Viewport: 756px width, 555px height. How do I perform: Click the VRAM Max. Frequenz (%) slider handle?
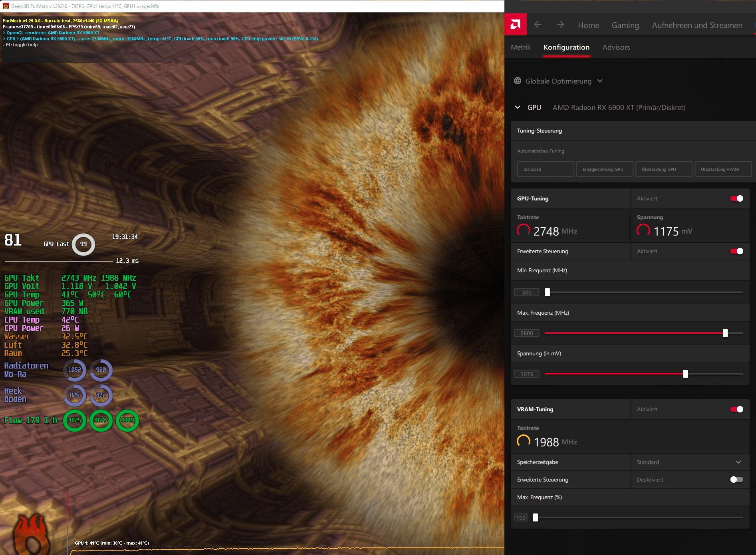pyautogui.click(x=536, y=517)
